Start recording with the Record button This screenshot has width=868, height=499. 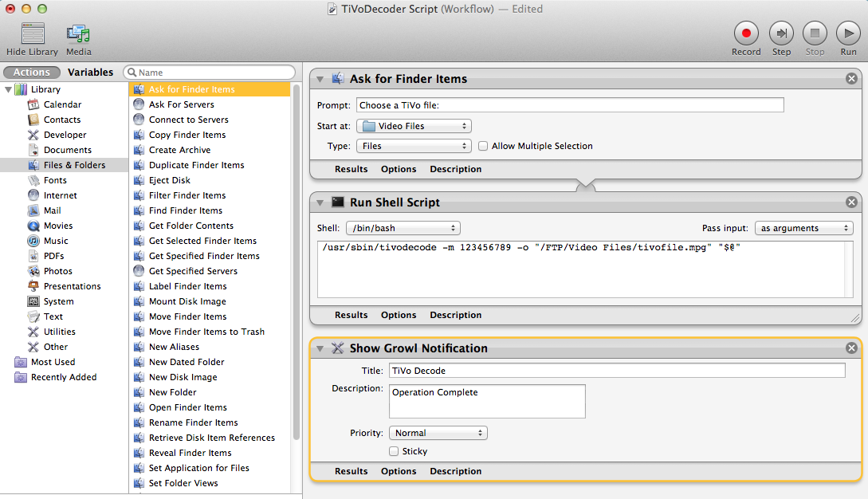(746, 33)
